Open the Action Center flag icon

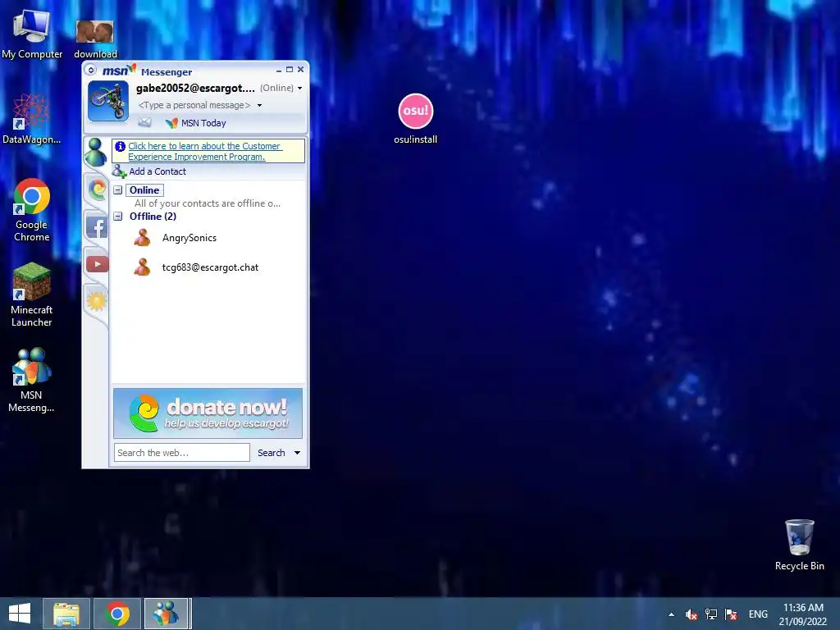pos(731,614)
